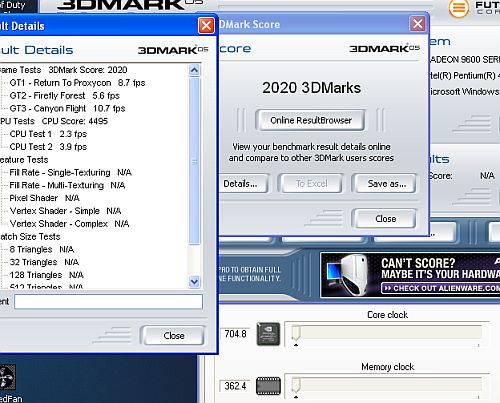Select the CPU Tests CPU Score 4495 row
Viewport: 500px width, 403px height.
(54, 121)
